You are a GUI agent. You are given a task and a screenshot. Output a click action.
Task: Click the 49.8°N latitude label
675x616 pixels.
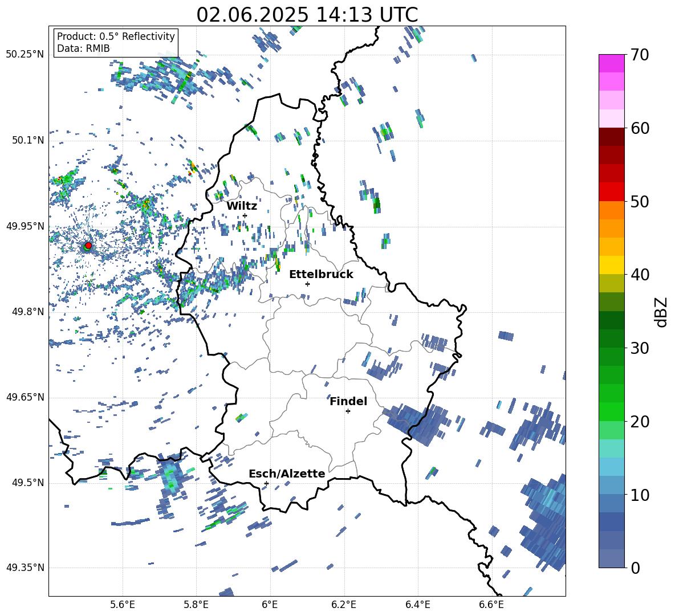click(x=27, y=312)
